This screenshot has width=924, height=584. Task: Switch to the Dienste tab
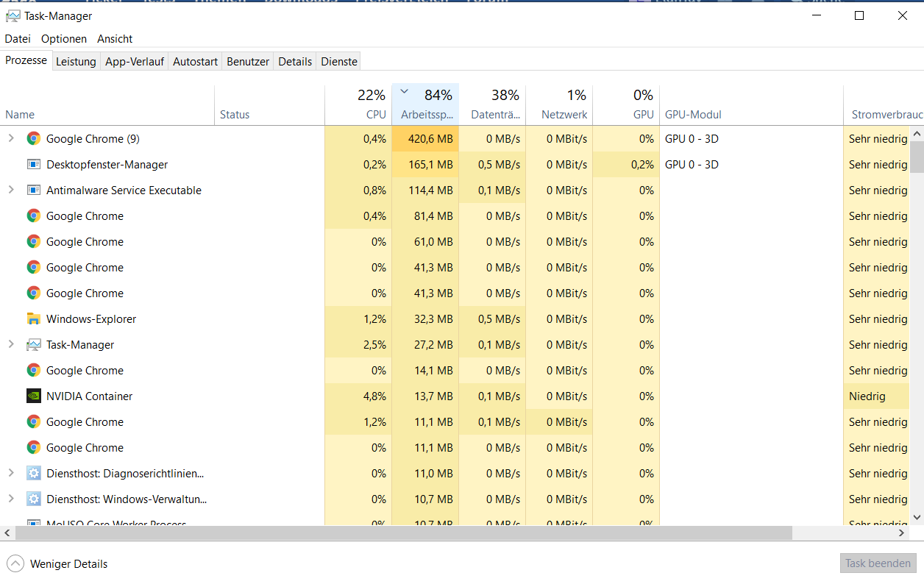(339, 62)
